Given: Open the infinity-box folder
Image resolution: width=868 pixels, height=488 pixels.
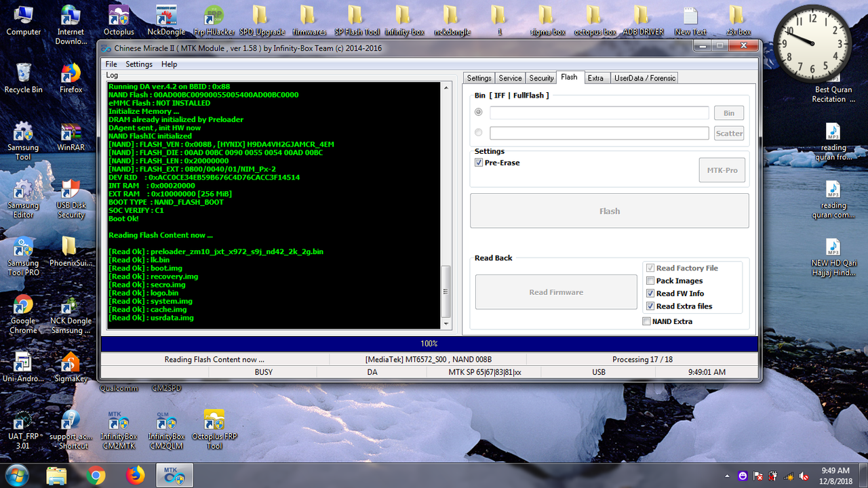Looking at the screenshot, I should tap(404, 20).
